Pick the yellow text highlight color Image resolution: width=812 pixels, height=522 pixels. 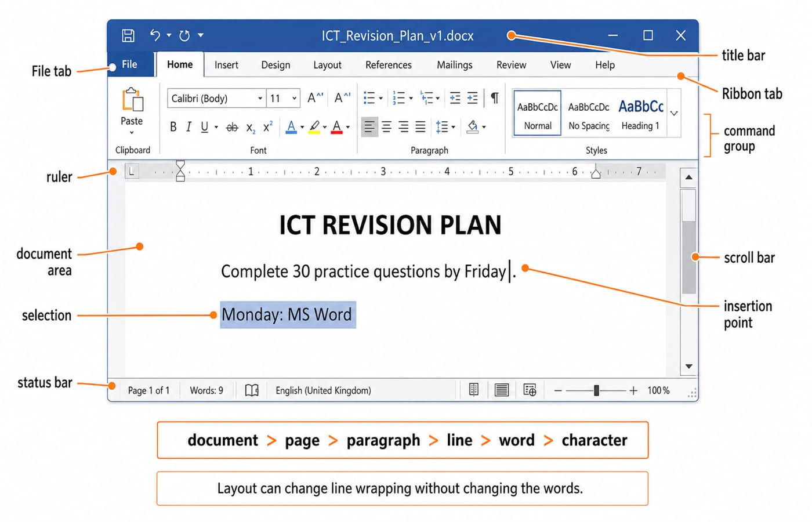pyautogui.click(x=314, y=127)
